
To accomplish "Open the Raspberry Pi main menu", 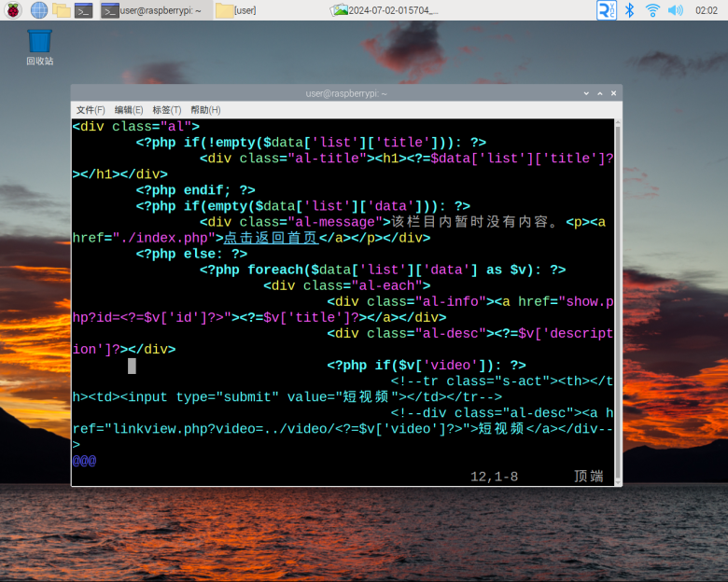I will tap(13, 9).
